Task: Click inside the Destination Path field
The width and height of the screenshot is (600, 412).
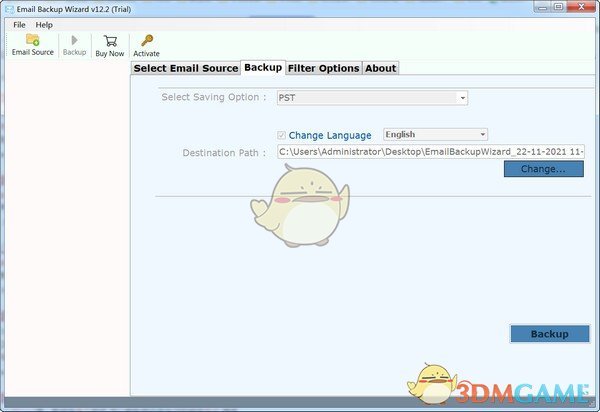Action: coord(431,151)
